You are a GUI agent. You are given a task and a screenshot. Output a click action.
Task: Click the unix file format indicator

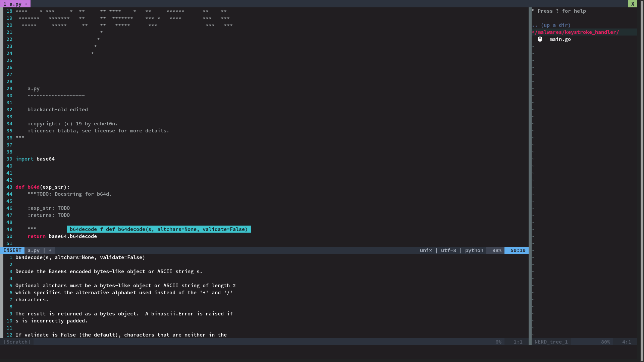click(426, 250)
